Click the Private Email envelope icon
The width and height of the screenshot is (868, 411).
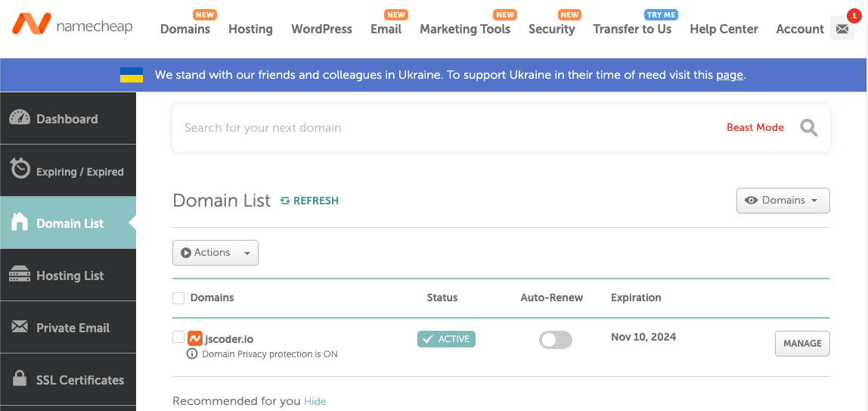pyautogui.click(x=20, y=327)
